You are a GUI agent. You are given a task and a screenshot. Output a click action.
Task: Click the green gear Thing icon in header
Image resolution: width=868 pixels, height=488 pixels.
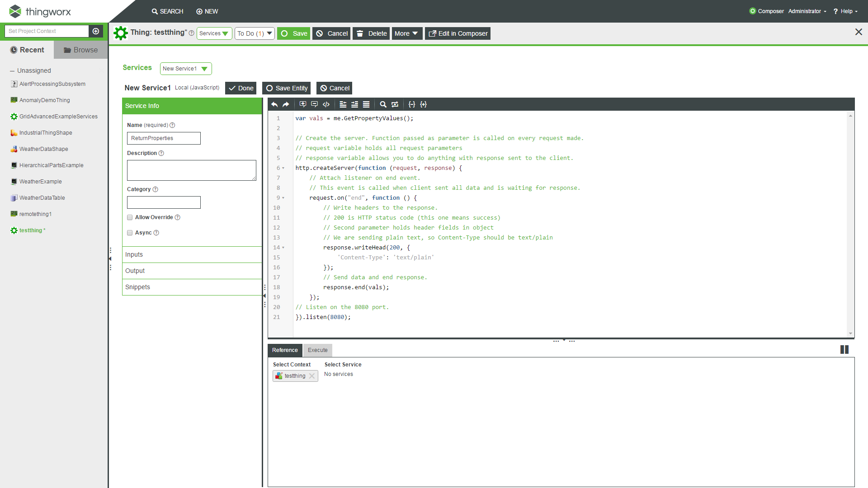coord(121,33)
